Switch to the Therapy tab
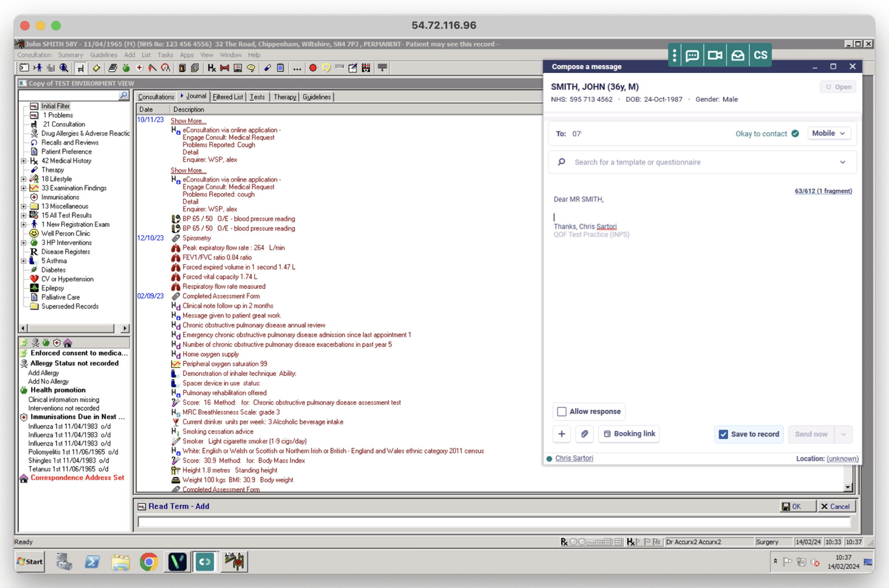 [284, 97]
